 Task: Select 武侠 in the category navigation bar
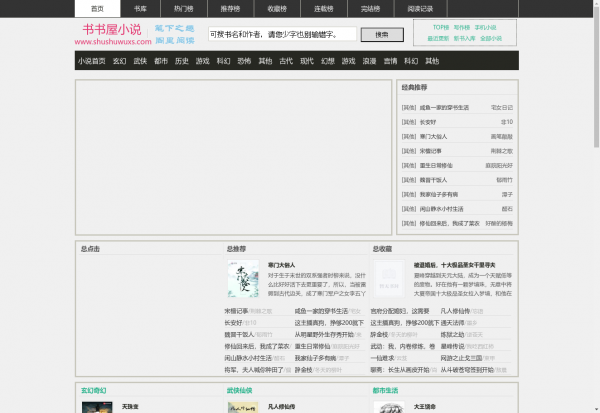click(x=140, y=61)
